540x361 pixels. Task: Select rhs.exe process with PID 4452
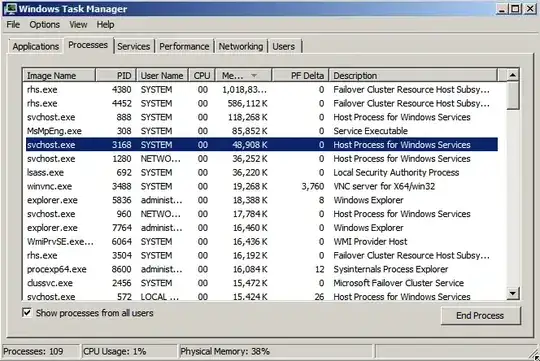pos(262,103)
